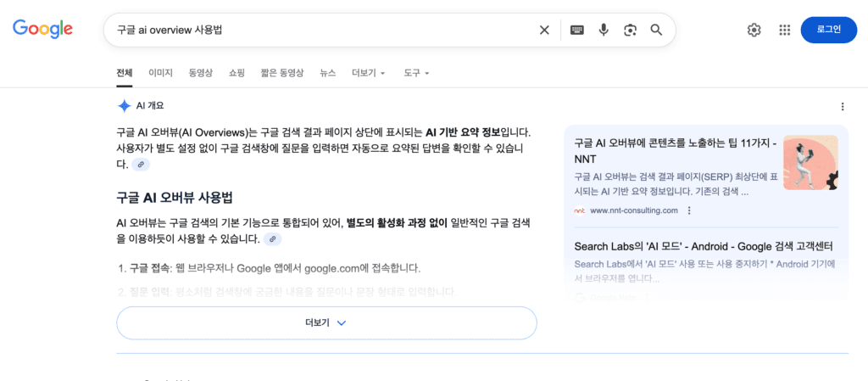868x381 pixels.
Task: Click the Google logo
Action: tap(42, 29)
